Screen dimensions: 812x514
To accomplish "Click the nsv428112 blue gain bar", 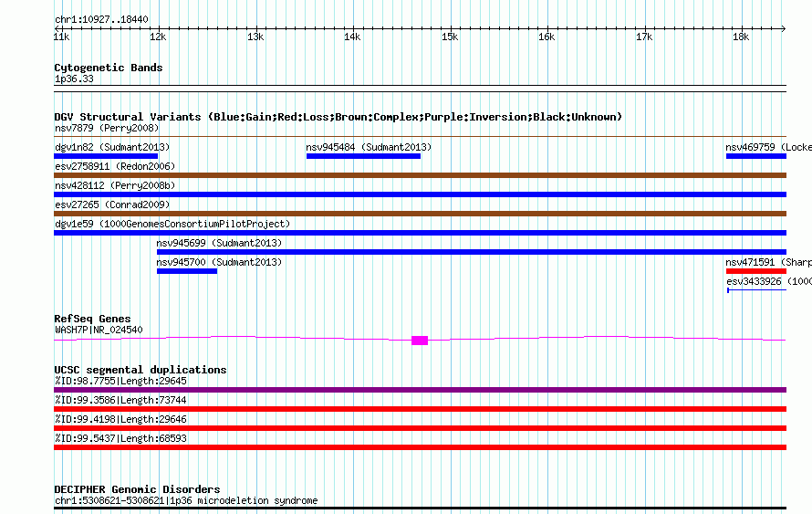I will click(420, 194).
